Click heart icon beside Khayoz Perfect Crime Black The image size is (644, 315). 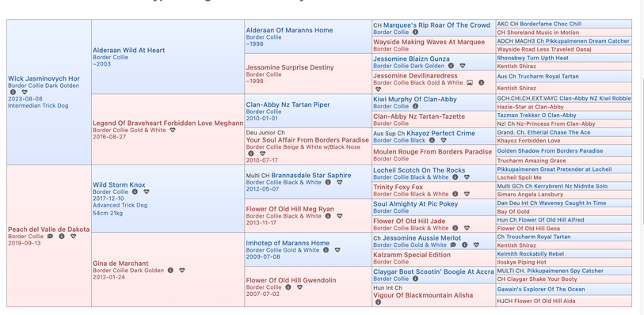(x=444, y=140)
